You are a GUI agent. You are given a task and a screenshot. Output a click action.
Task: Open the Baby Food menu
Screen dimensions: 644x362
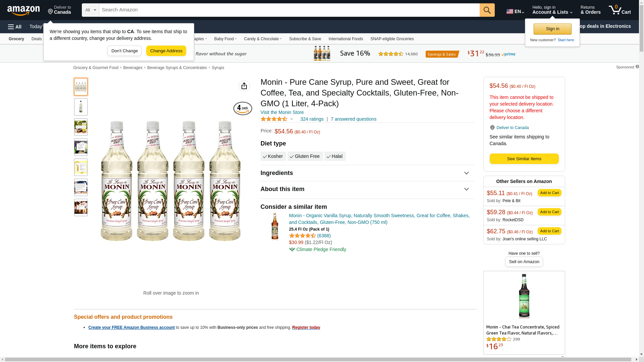[x=225, y=39]
